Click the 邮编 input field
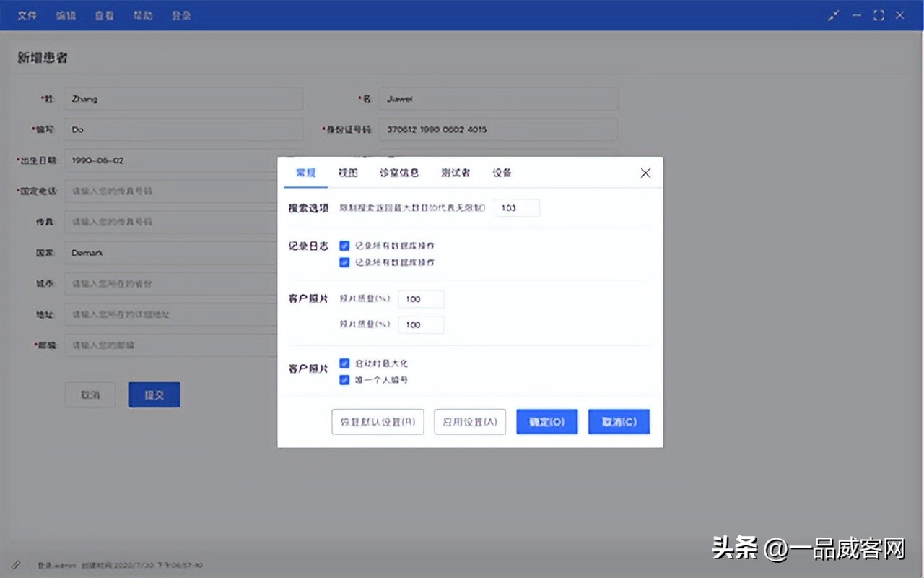Screen dimensions: 924x578 click(171, 345)
